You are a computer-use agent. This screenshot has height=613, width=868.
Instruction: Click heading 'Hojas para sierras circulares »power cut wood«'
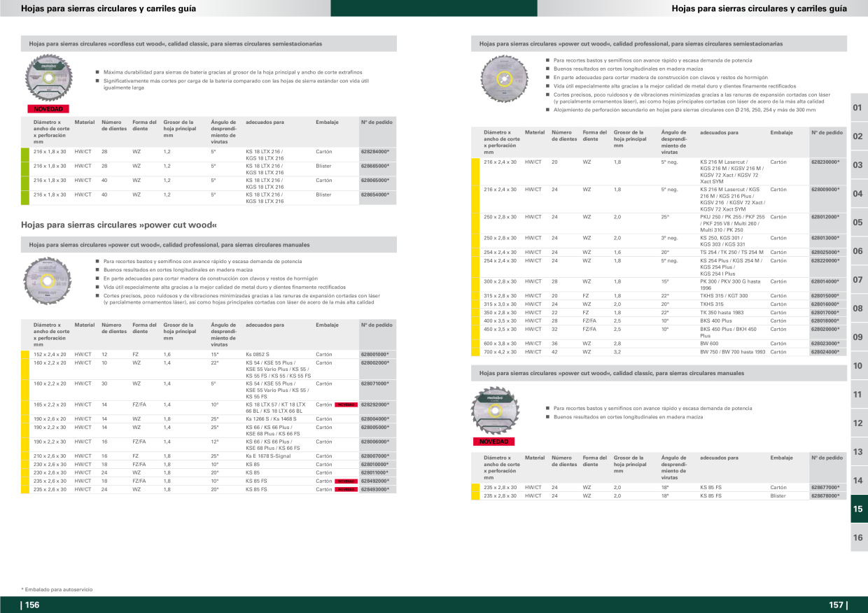[119, 225]
